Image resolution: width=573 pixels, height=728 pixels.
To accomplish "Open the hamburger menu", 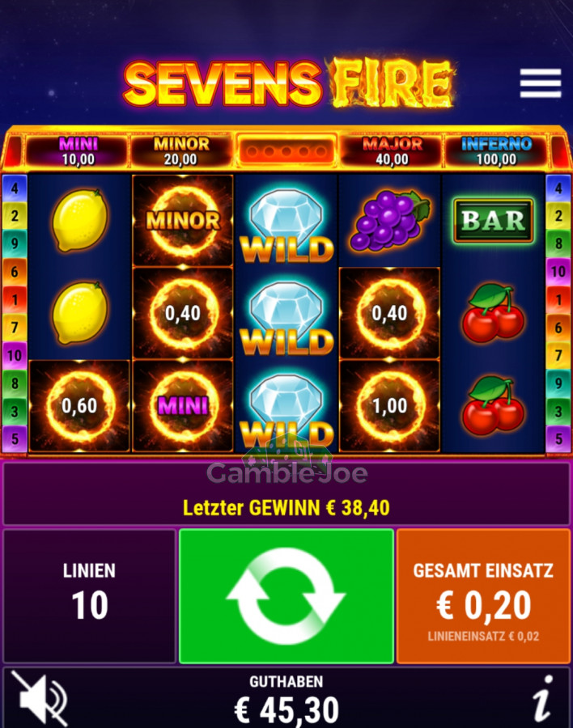I will pos(540,83).
